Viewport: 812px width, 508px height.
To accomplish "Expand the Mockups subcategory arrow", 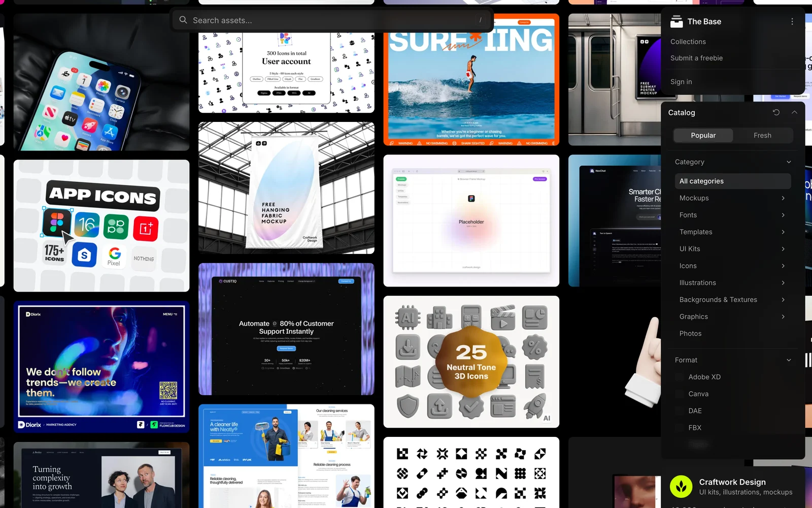I will 783,198.
